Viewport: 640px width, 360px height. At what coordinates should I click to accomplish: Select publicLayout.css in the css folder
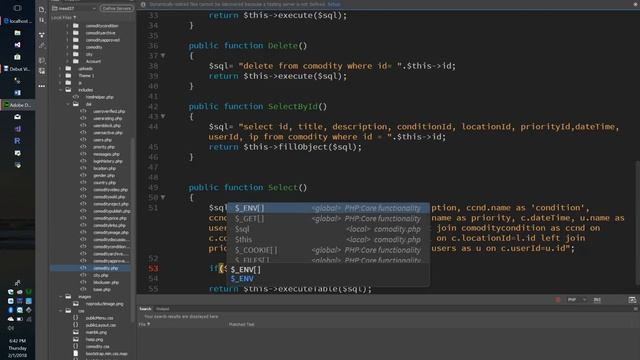[101, 325]
